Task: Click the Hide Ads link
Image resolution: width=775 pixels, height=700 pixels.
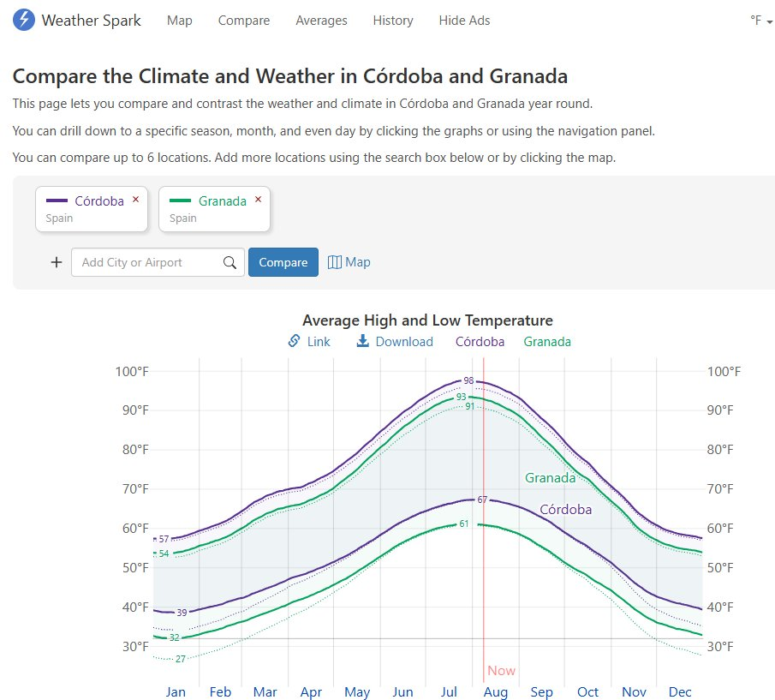Action: [x=464, y=21]
